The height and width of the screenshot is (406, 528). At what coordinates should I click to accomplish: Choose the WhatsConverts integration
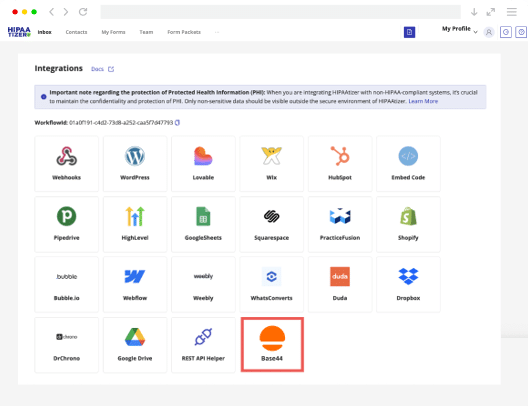[x=272, y=284]
